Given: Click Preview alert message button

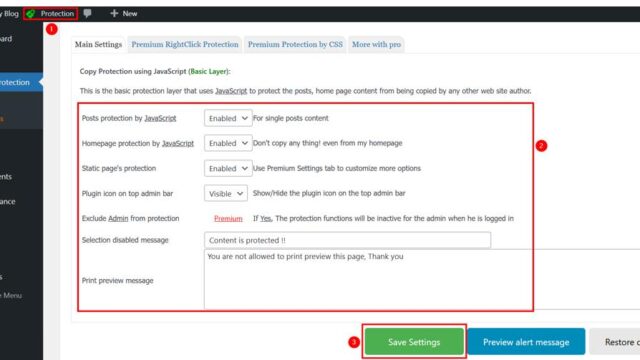Looking at the screenshot, I should pyautogui.click(x=526, y=342).
